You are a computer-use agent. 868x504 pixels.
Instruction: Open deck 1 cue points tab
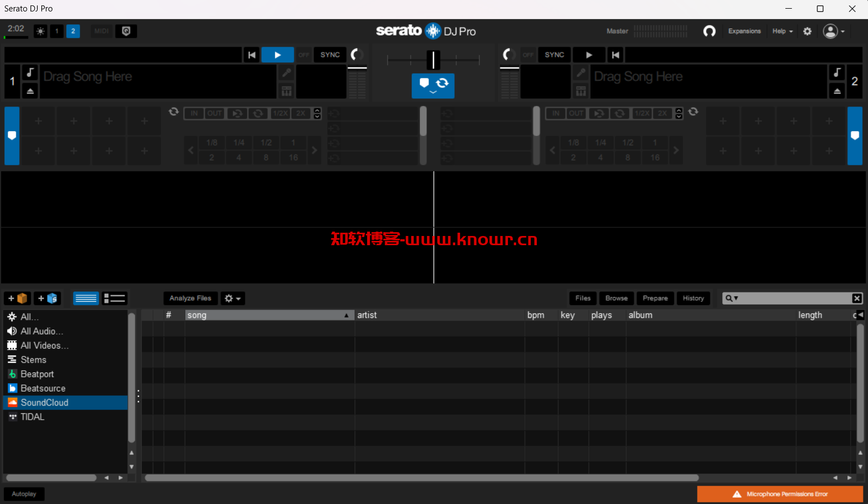(12, 136)
